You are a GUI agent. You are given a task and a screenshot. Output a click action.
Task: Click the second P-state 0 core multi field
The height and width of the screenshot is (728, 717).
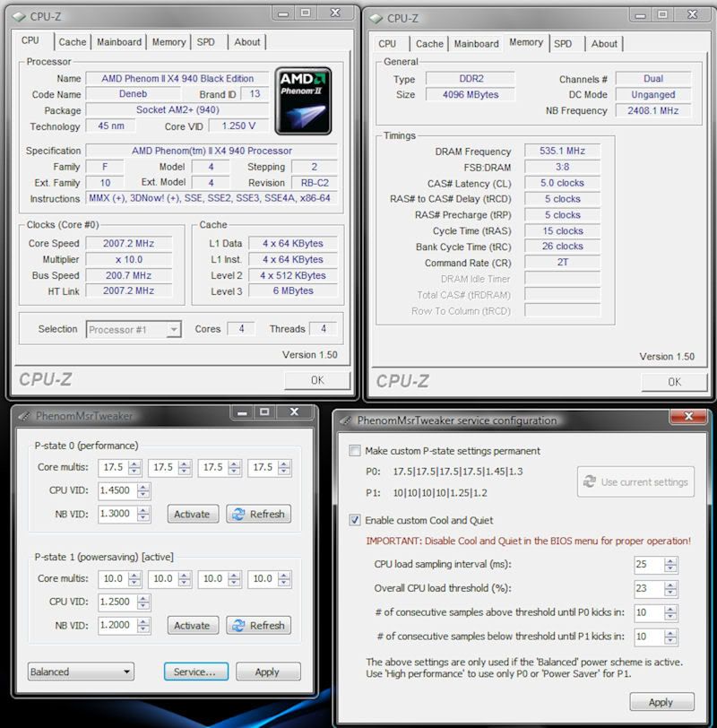tap(163, 467)
